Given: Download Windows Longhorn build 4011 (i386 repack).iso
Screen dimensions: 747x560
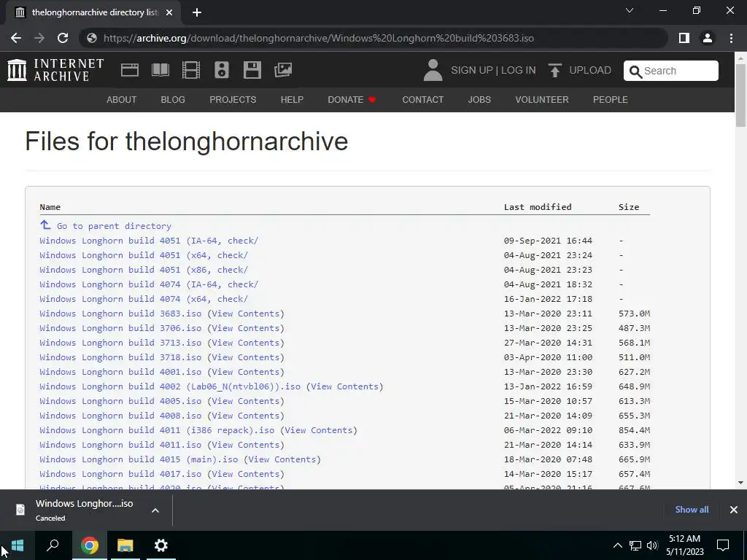Looking at the screenshot, I should [x=157, y=430].
